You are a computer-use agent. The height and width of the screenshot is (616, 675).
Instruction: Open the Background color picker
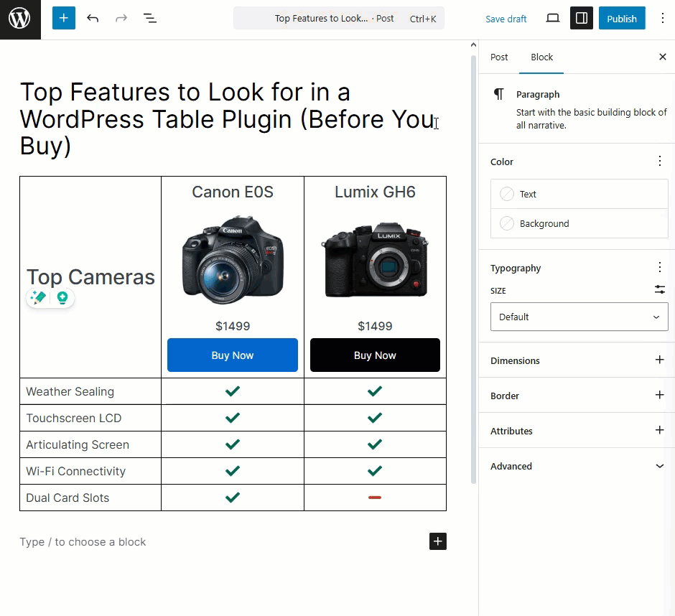pyautogui.click(x=579, y=223)
